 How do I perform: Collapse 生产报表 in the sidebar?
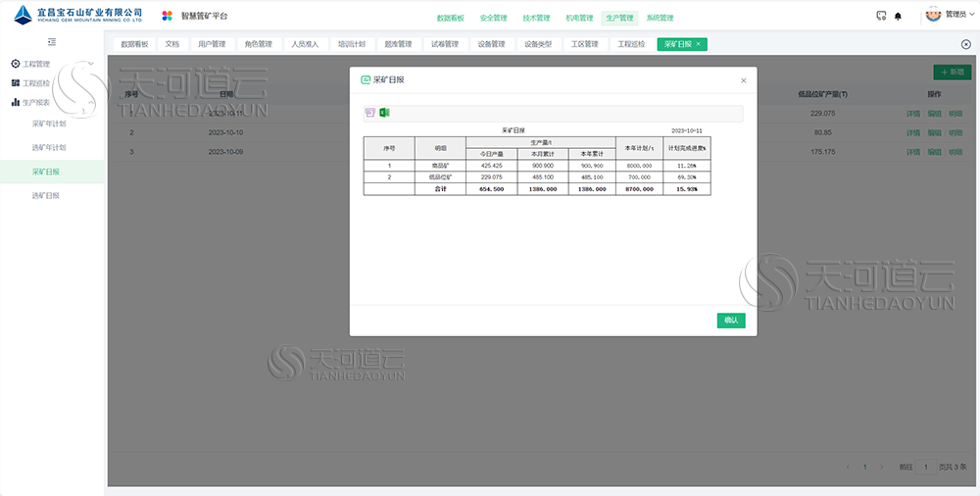pos(52,102)
